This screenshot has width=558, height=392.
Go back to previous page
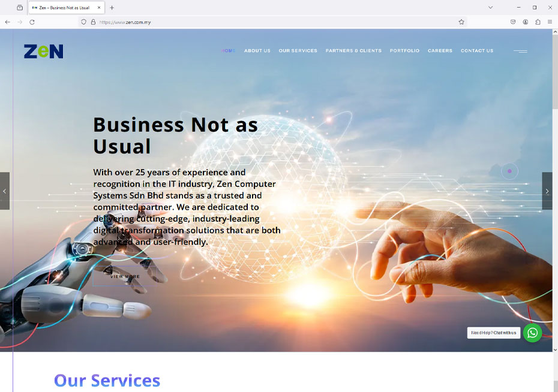click(x=7, y=22)
